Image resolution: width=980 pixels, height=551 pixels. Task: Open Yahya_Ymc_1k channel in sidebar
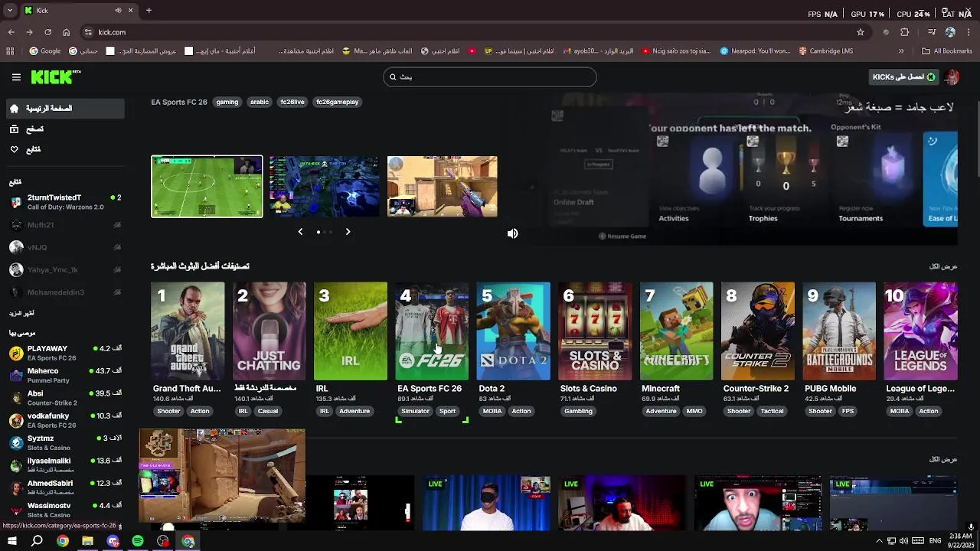point(65,270)
